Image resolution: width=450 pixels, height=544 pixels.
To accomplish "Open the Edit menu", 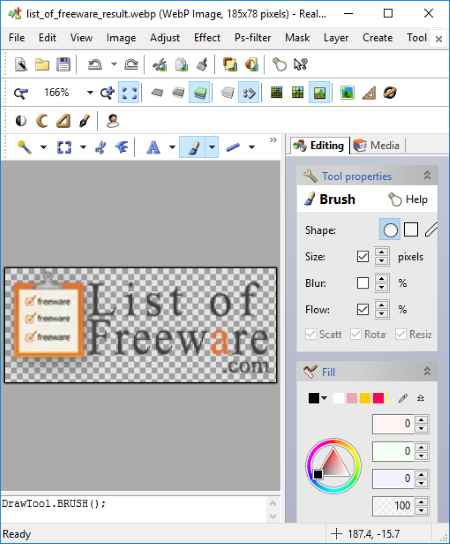I will [47, 37].
